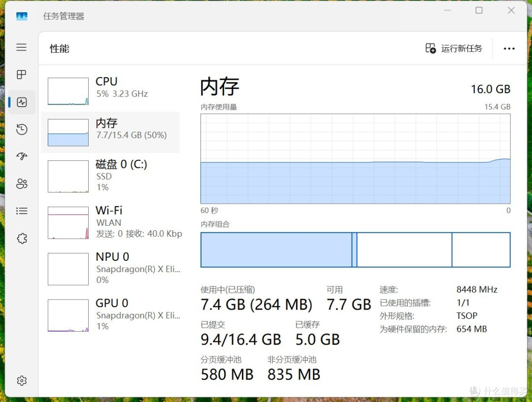Click the 8448 MHz speed value
The image size is (532, 402).
click(477, 289)
